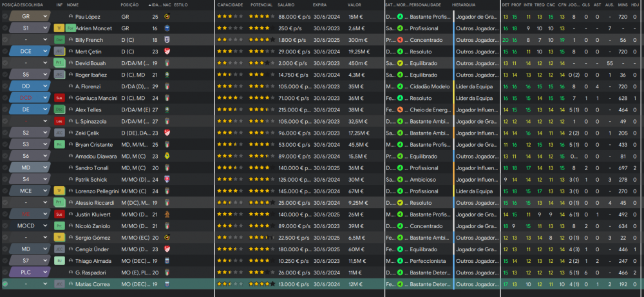
Task: Open Gianluca Mancini's player profile by name
Action: [x=96, y=98]
